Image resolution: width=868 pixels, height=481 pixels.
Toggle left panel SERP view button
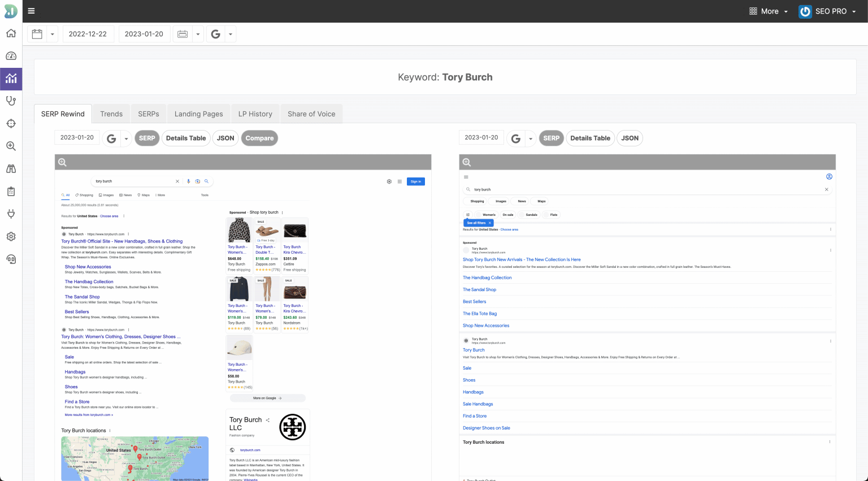(x=147, y=138)
